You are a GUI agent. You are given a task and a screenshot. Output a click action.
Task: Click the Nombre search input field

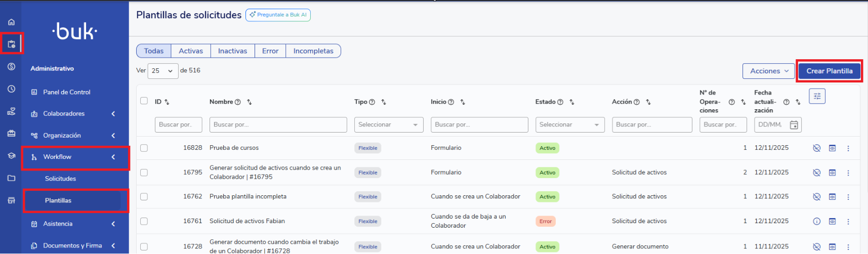tap(278, 125)
